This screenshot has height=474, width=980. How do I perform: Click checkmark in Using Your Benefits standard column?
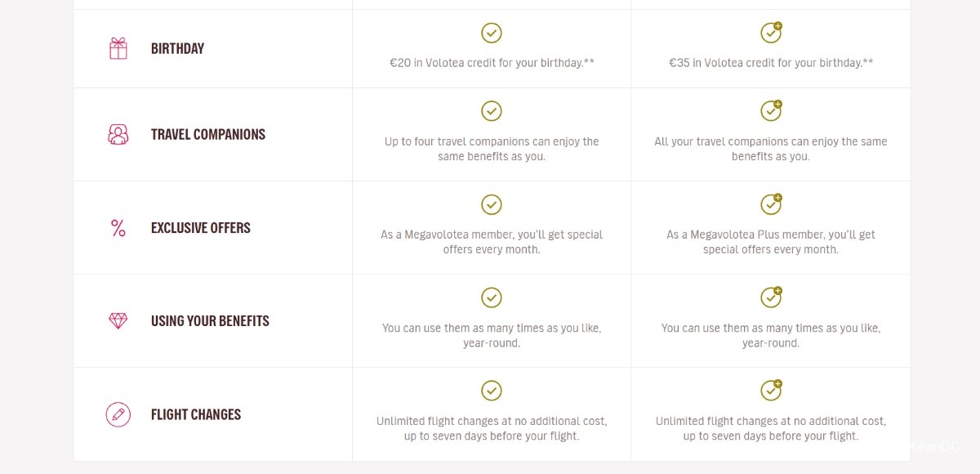[492, 297]
